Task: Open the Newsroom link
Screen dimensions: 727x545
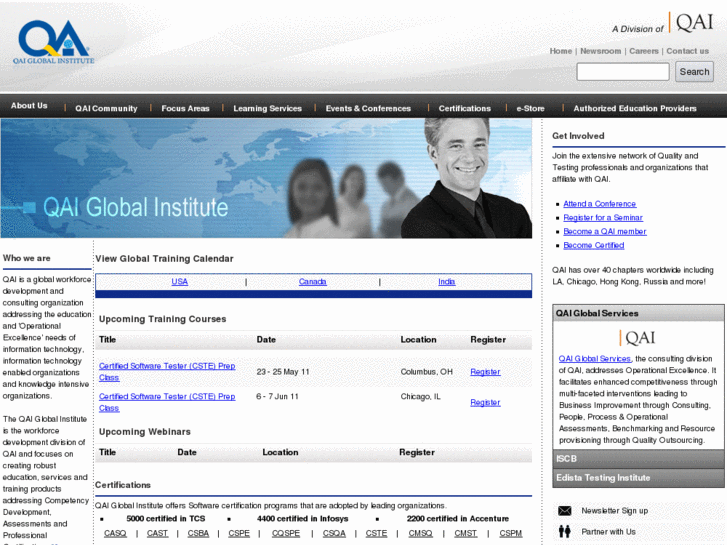Action: 600,51
